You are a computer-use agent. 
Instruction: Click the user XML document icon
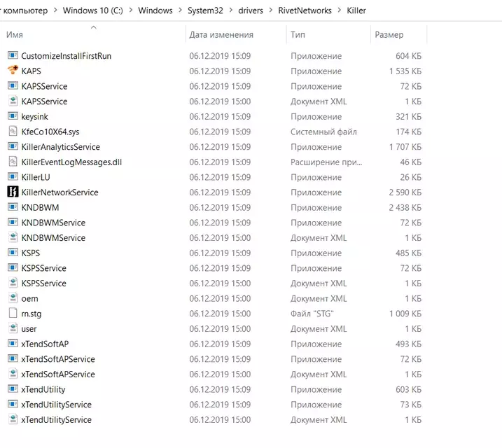tap(13, 328)
